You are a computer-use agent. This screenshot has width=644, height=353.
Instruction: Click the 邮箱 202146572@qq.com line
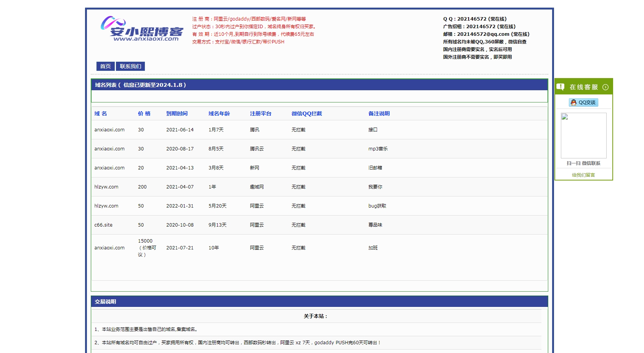click(x=486, y=34)
